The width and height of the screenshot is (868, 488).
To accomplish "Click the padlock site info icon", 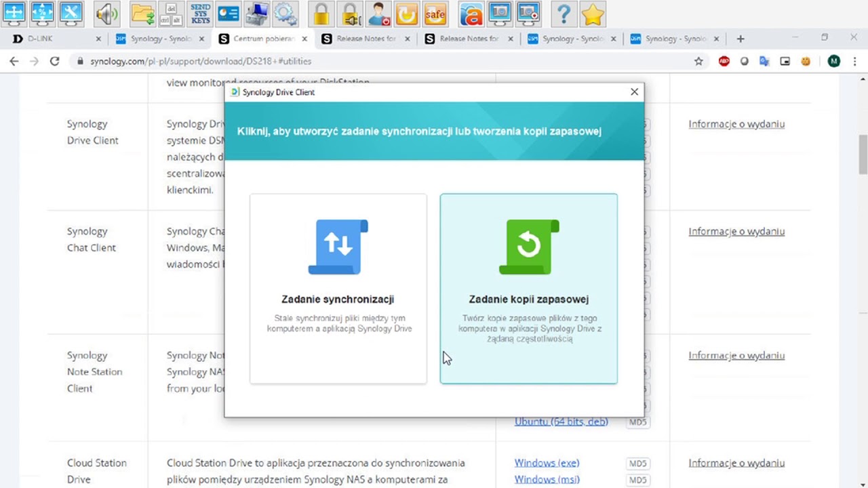I will [80, 61].
